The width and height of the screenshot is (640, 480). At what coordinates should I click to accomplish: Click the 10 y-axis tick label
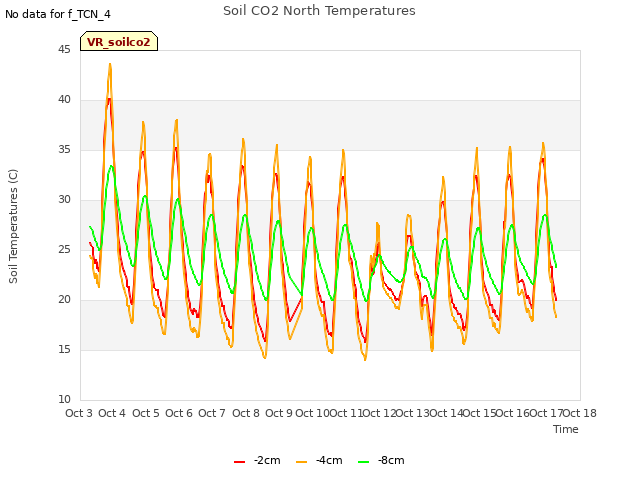tap(64, 400)
